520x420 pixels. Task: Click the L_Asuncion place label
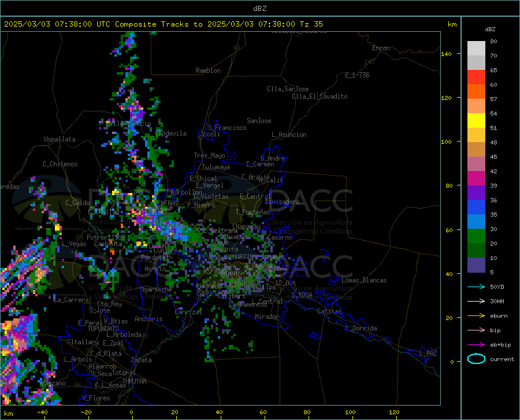[x=289, y=135]
